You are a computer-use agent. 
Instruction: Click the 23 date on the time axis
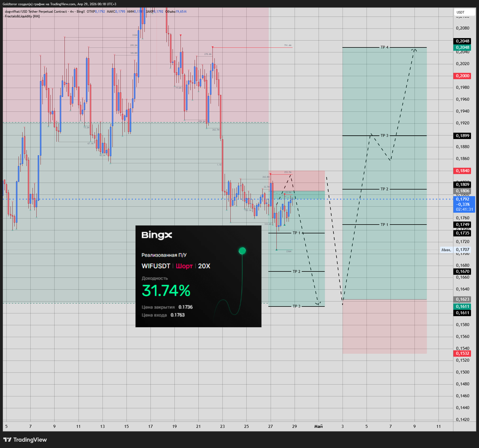click(222, 426)
